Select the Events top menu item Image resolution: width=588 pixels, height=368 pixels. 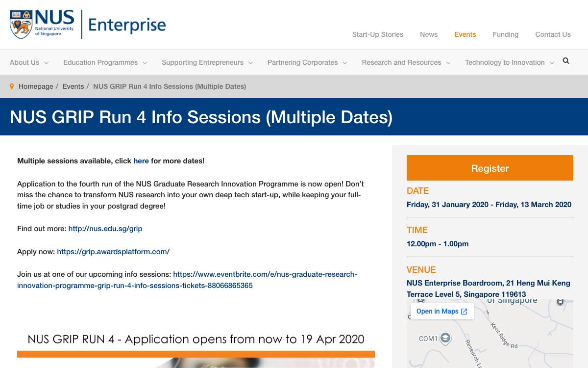click(465, 34)
